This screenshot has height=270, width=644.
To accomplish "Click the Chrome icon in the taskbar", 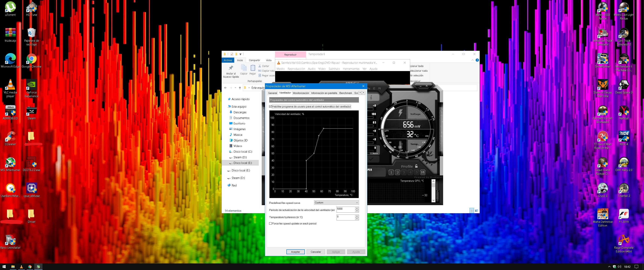I will click(30, 267).
